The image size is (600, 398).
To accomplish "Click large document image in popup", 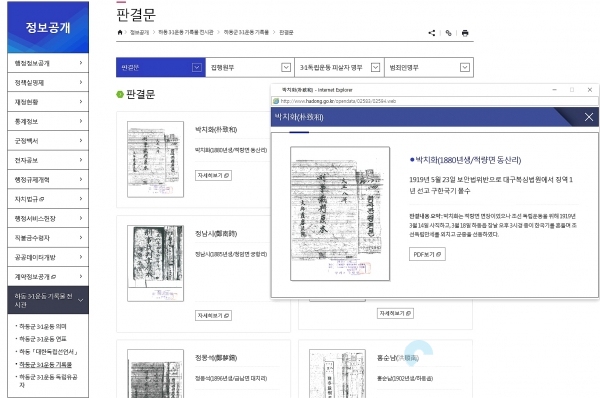I will click(340, 214).
